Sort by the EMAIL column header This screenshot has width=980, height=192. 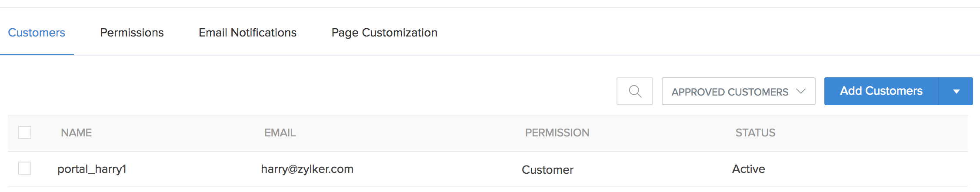280,133
